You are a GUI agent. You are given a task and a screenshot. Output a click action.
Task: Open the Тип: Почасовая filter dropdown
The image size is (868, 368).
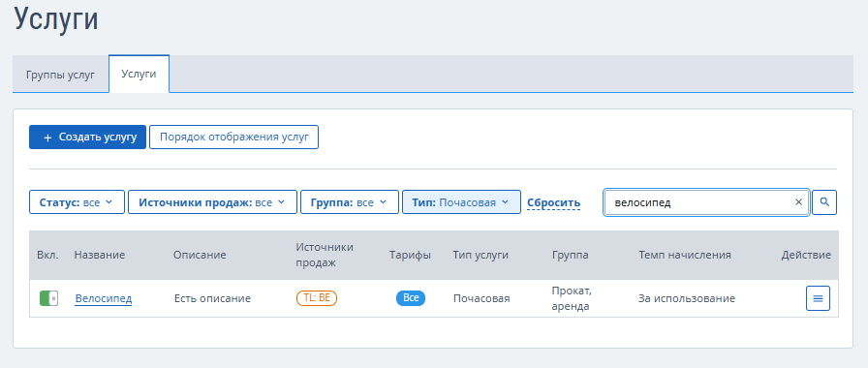coord(461,202)
